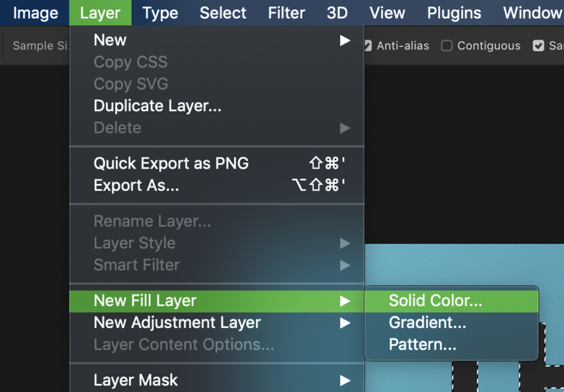The width and height of the screenshot is (564, 392).
Task: Toggle the Anti-alias checkbox
Action: 367,46
